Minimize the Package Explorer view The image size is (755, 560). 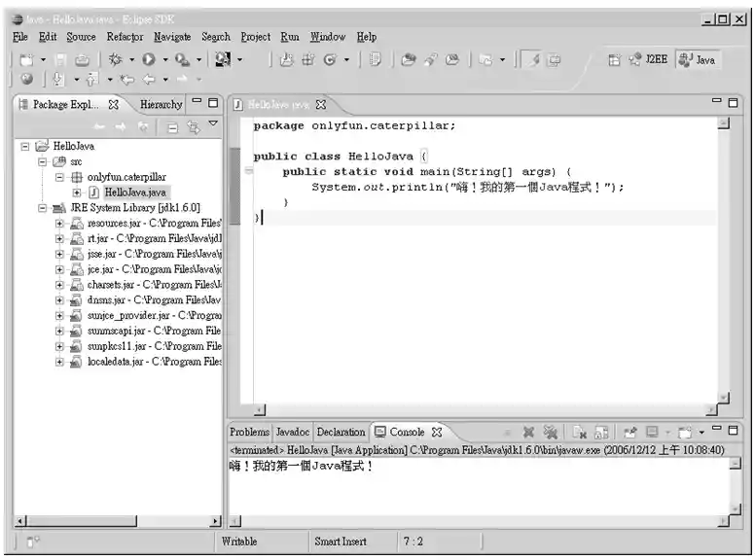pyautogui.click(x=197, y=100)
